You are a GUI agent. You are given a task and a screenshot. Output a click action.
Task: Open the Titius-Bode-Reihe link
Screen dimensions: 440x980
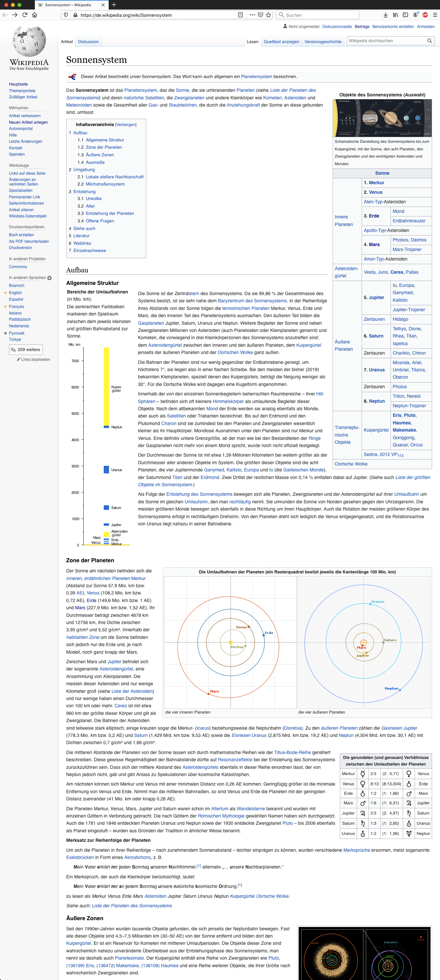tap(292, 752)
